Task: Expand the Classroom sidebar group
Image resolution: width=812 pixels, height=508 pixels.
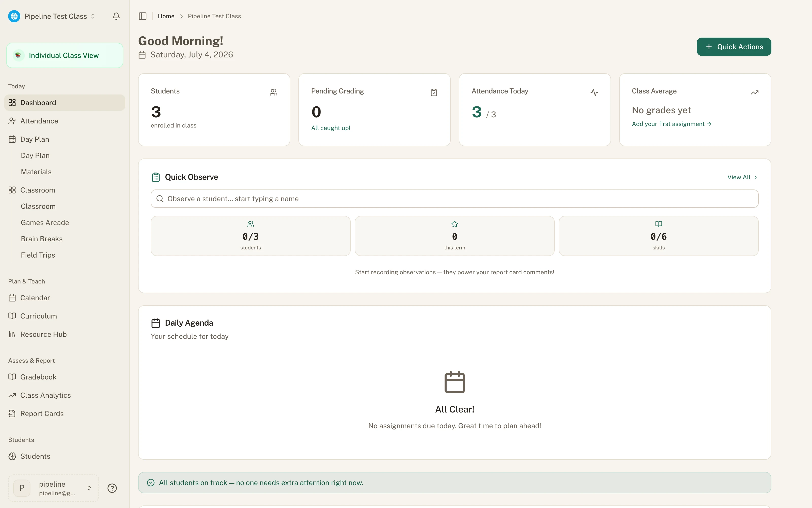Action: click(64, 190)
